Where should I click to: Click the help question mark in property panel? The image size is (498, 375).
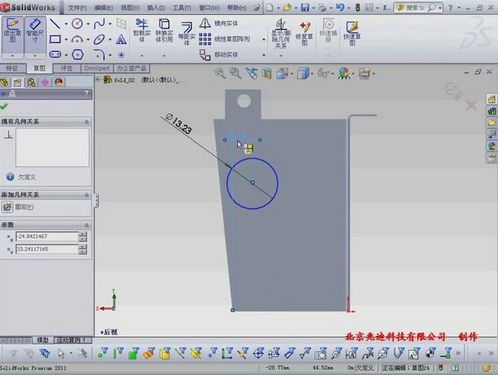click(x=87, y=93)
